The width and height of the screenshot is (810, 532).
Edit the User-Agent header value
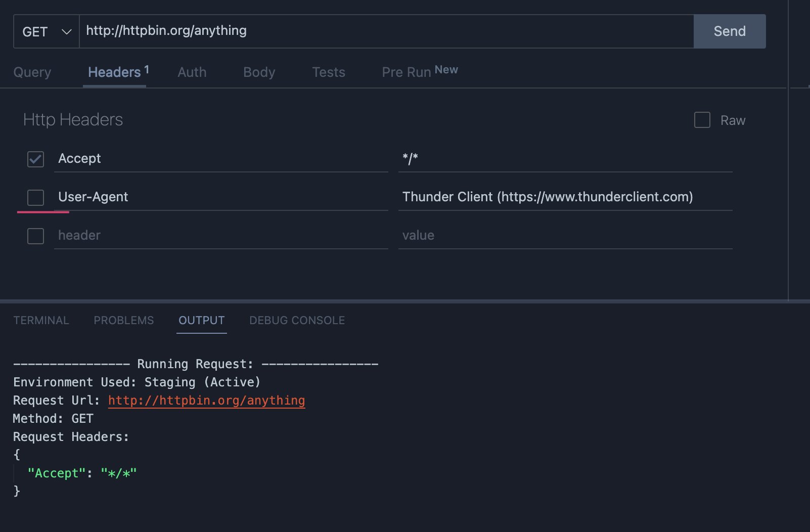(x=565, y=197)
